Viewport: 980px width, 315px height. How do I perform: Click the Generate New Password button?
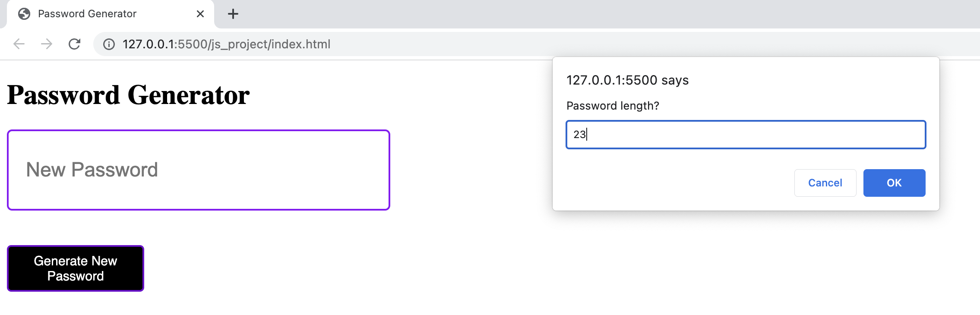[76, 268]
